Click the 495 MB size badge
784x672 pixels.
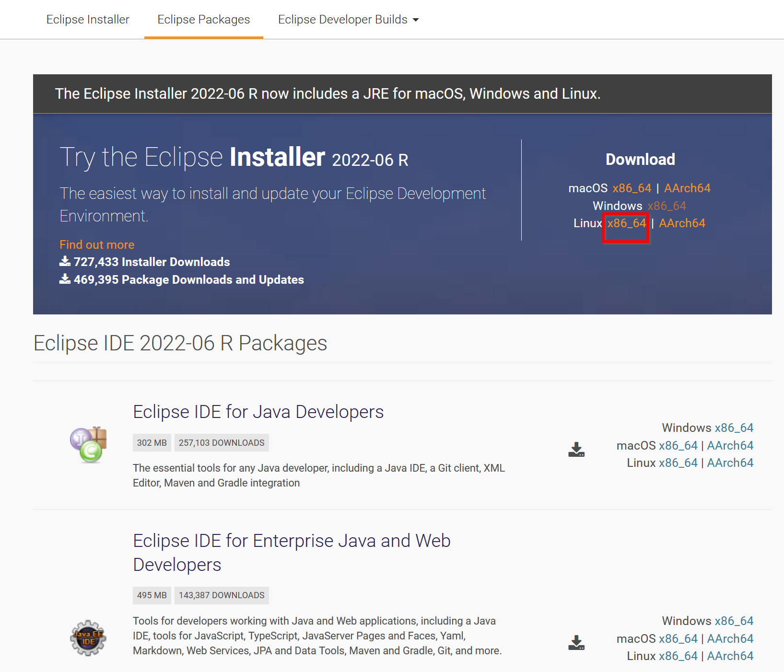[x=152, y=595]
